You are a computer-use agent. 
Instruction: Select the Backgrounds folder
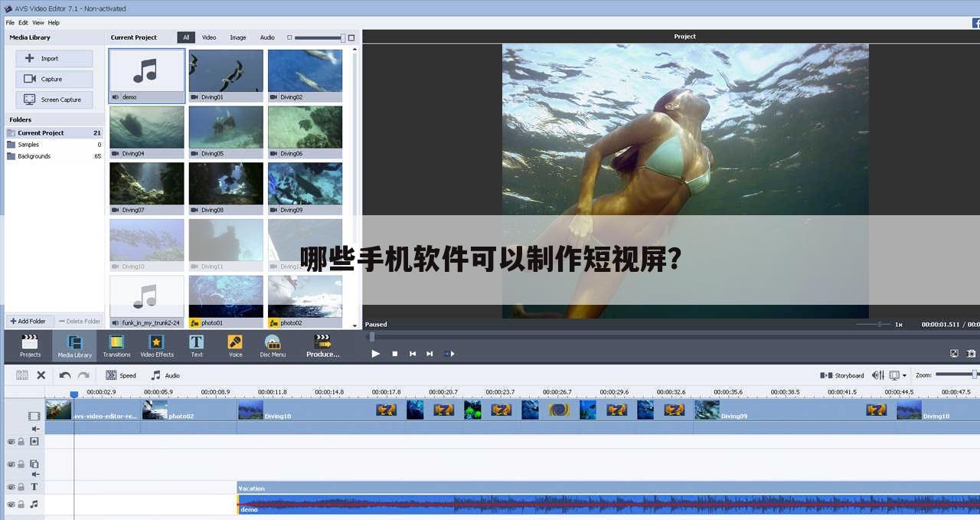pos(54,155)
